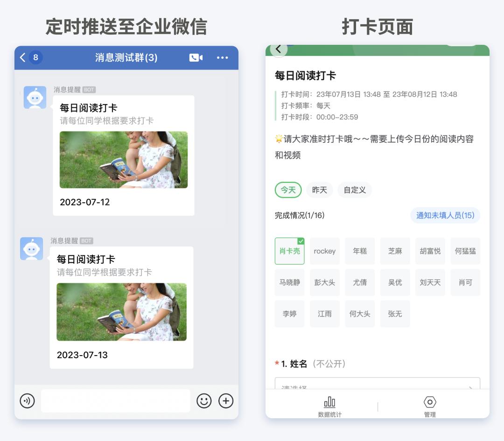Viewport: 504px width, 441px height.
Task: Go back from 消息测试群 chat
Action: (21, 57)
